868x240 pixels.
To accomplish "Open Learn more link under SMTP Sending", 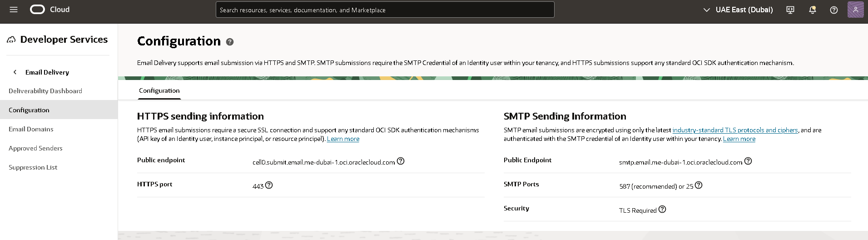I will coord(739,139).
